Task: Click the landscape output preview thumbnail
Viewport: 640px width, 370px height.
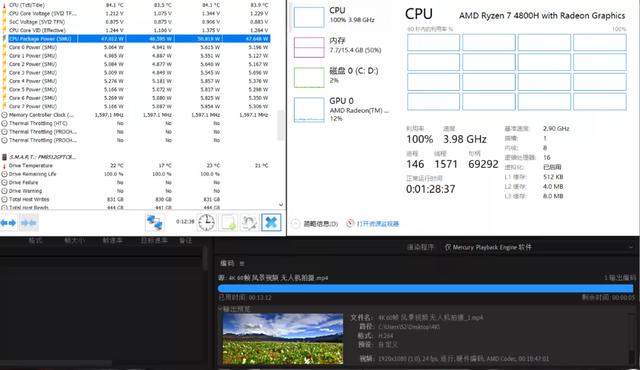Action: [x=283, y=339]
